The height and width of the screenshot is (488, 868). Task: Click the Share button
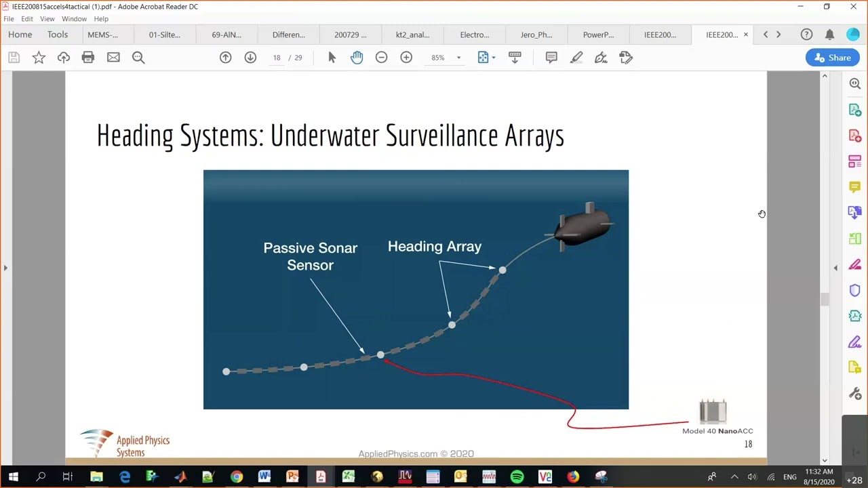pos(833,58)
